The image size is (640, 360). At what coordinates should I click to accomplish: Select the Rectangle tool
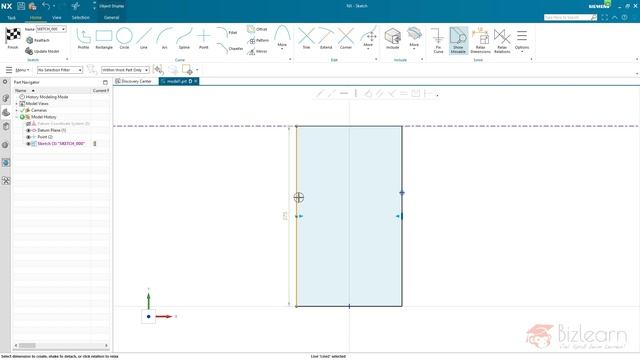tap(104, 39)
